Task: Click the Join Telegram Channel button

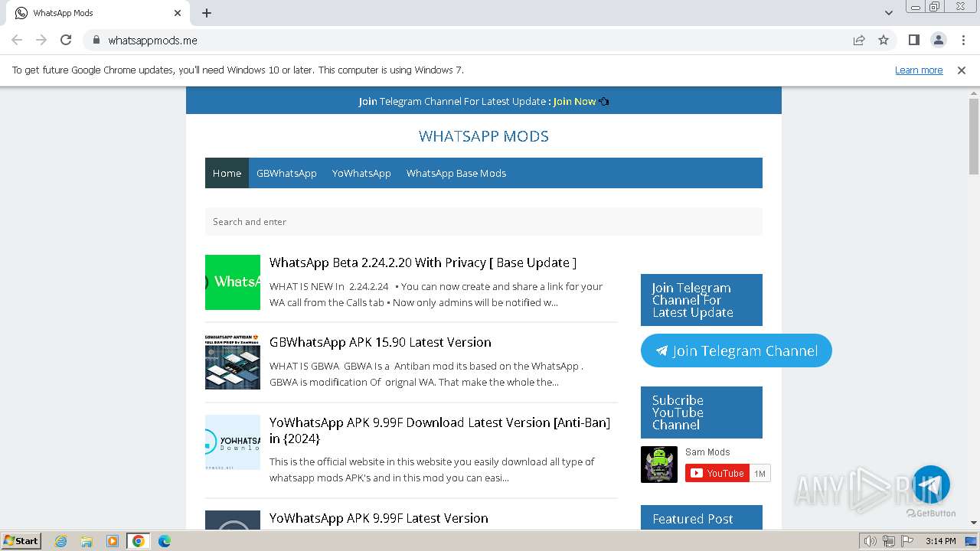Action: [737, 350]
